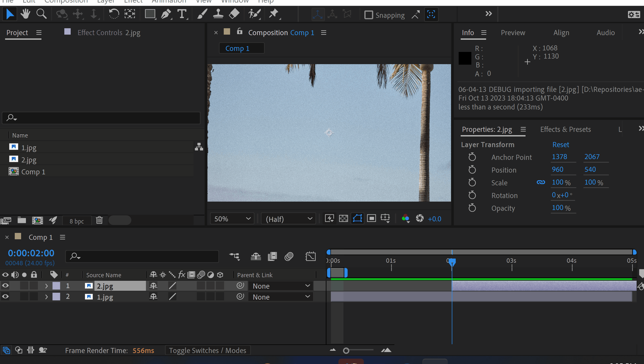Toggle Scale constrain proportions link
Image resolution: width=644 pixels, height=364 pixels.
pyautogui.click(x=541, y=182)
